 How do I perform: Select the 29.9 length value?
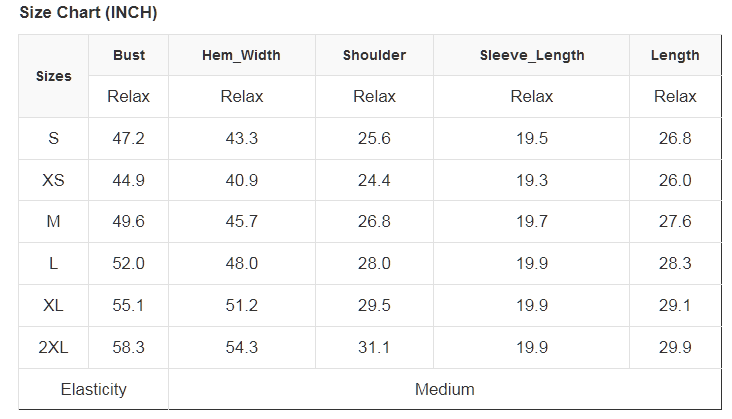[x=675, y=347]
